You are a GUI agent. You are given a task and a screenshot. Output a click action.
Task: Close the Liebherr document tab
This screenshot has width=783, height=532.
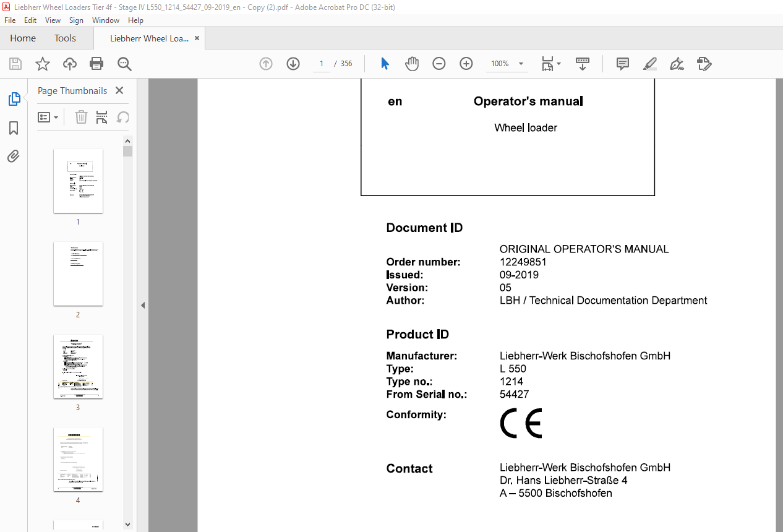pyautogui.click(x=197, y=38)
